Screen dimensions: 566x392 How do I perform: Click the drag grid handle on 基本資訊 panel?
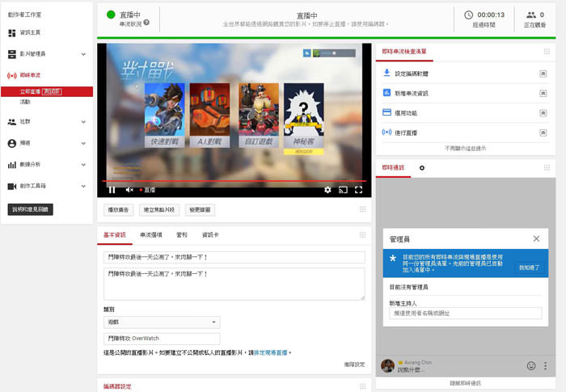[x=363, y=235]
